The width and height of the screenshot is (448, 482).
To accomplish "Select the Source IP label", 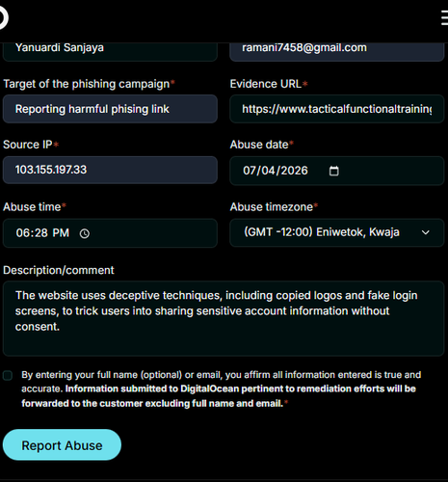I will [28, 145].
